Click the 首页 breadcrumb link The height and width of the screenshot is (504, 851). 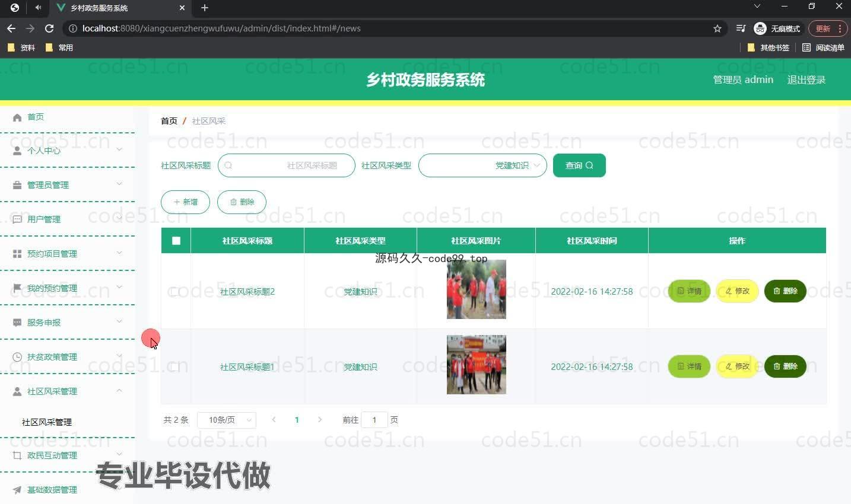(169, 121)
